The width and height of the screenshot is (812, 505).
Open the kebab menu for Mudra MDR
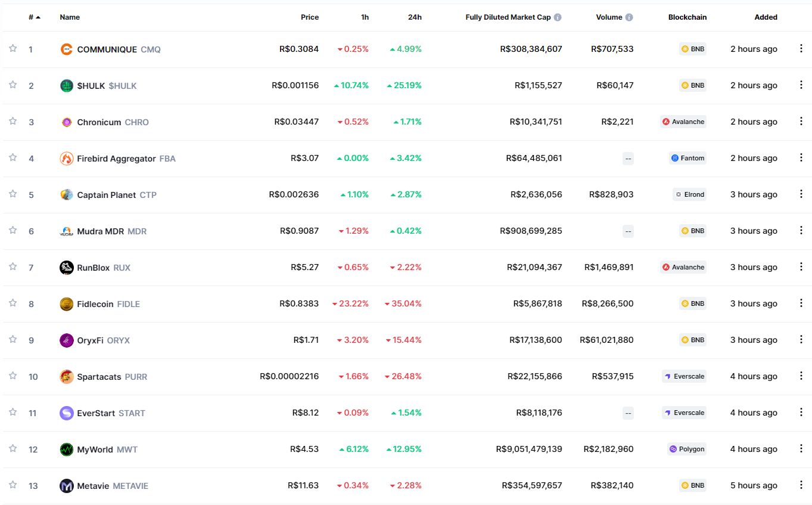(801, 231)
